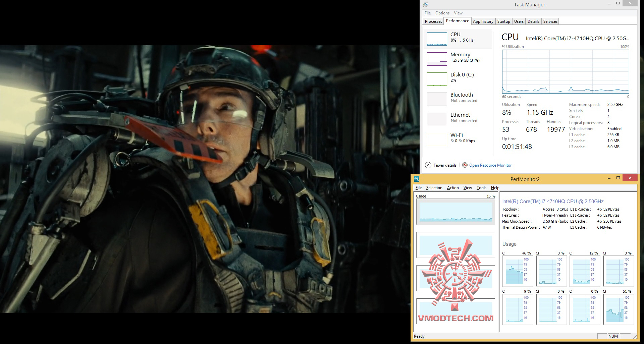Open the Selection menu in PerfMonitor2
This screenshot has height=344, width=644.
click(434, 188)
